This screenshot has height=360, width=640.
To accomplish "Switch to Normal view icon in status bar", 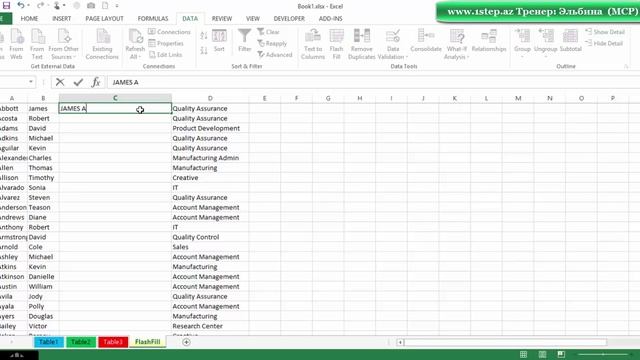I will pos(523,354).
